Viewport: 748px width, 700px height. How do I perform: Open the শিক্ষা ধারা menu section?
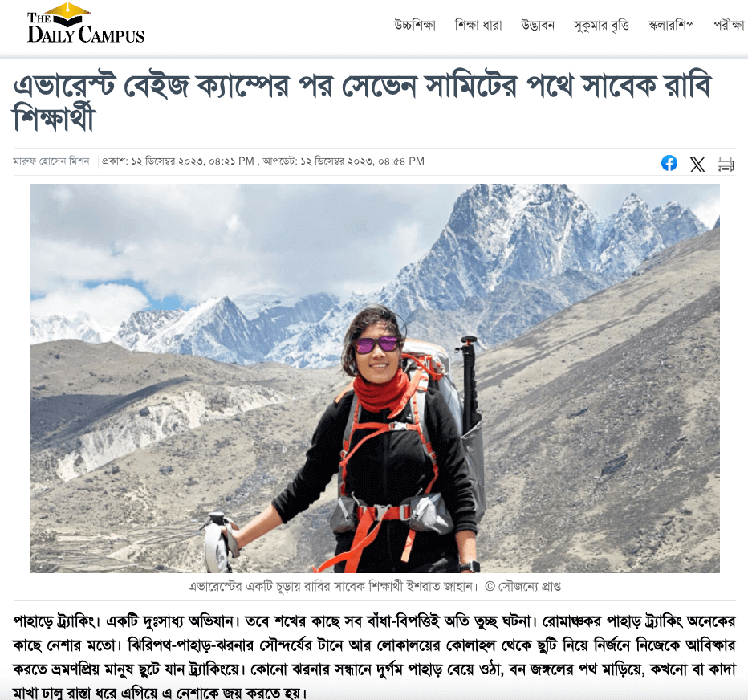(478, 25)
